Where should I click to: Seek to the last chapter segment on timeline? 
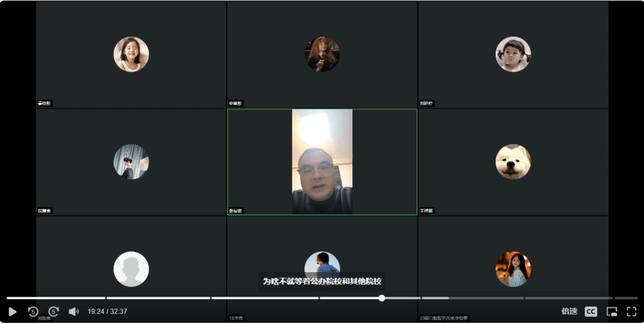[626, 298]
